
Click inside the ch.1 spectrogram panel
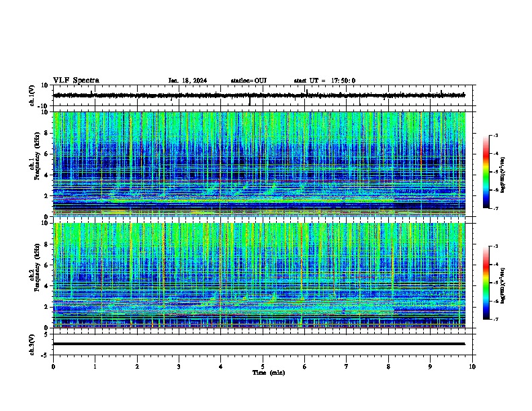pos(259,164)
